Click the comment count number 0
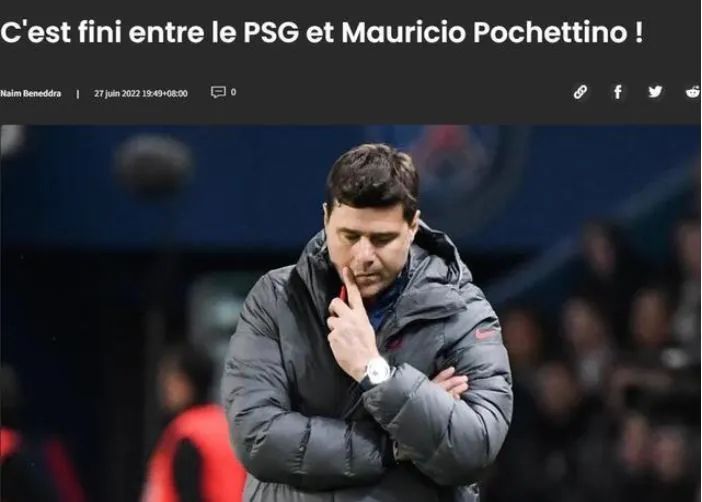The width and height of the screenshot is (702, 502). (233, 92)
